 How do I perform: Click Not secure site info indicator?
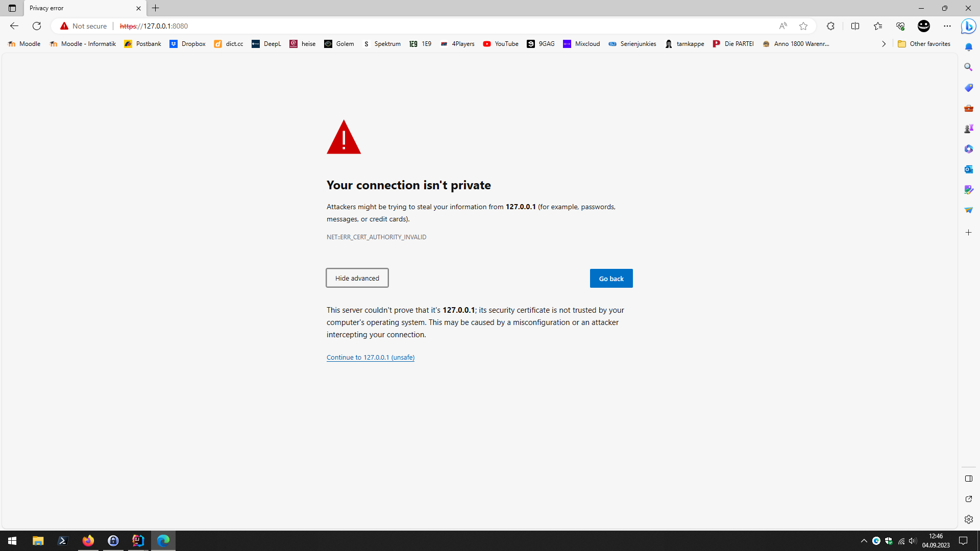click(84, 26)
